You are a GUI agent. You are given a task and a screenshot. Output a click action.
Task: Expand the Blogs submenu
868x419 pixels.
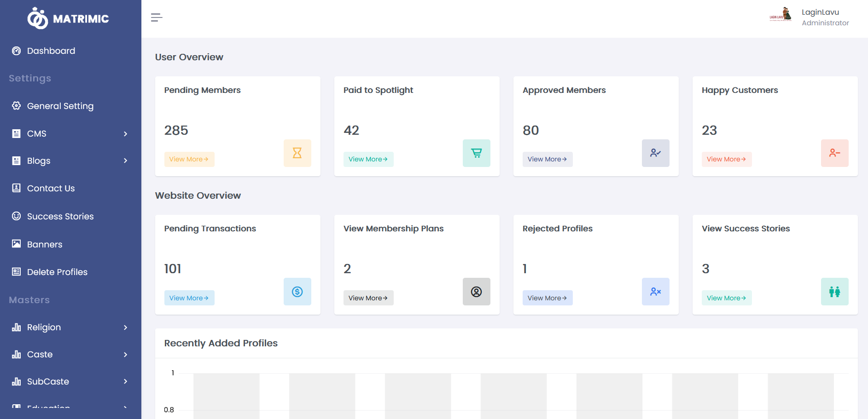[125, 161]
